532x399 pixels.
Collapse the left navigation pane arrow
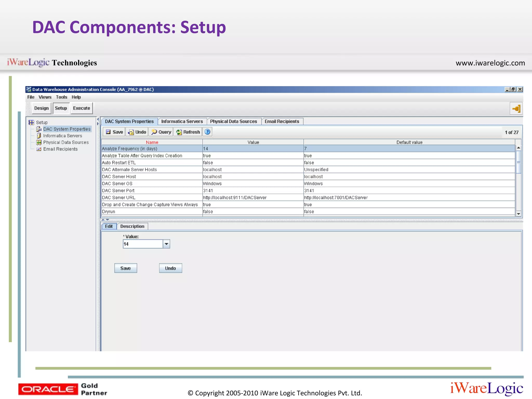(98, 119)
